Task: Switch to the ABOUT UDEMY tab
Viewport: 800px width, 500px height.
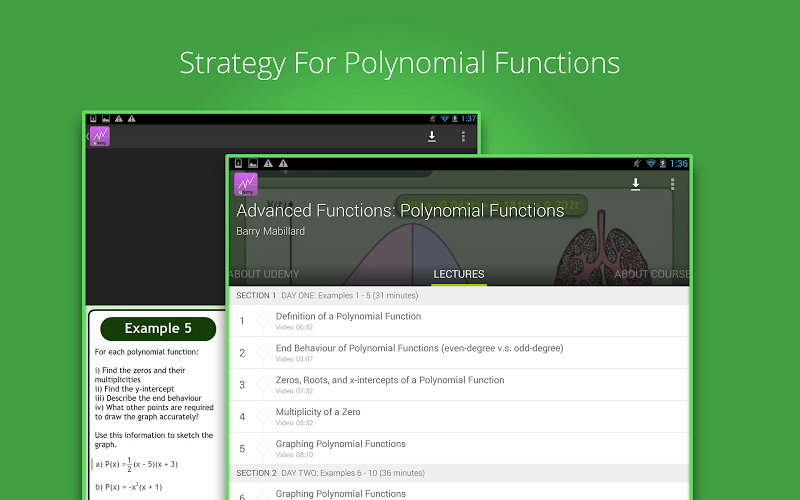Action: [264, 274]
